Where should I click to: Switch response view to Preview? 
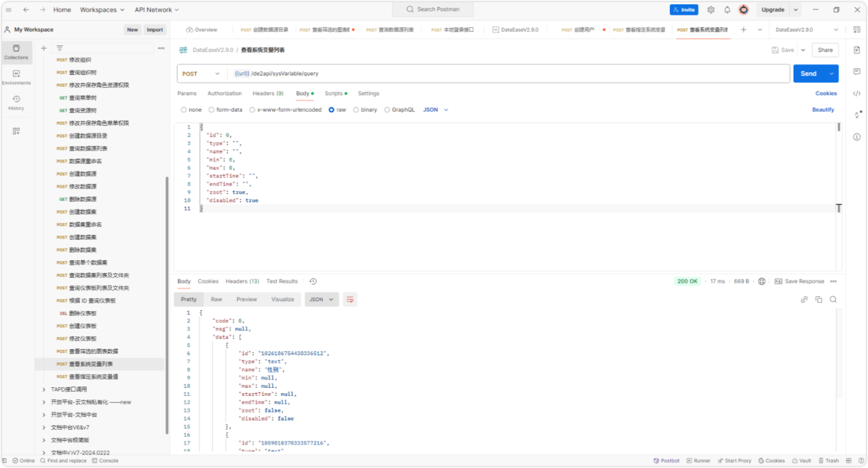tap(247, 299)
